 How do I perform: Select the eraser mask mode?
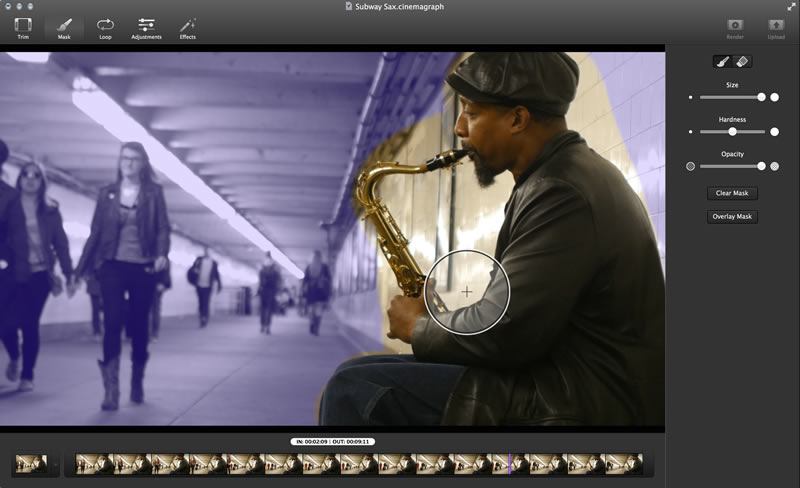click(742, 62)
